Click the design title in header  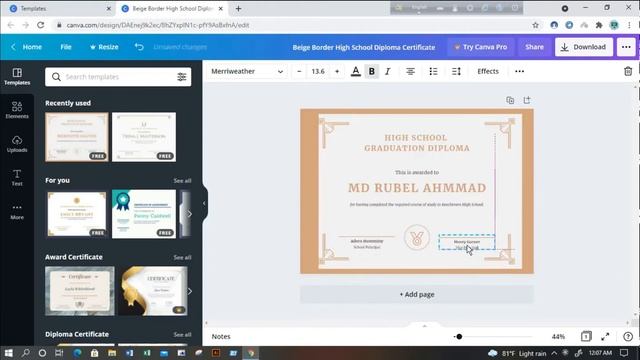(364, 47)
